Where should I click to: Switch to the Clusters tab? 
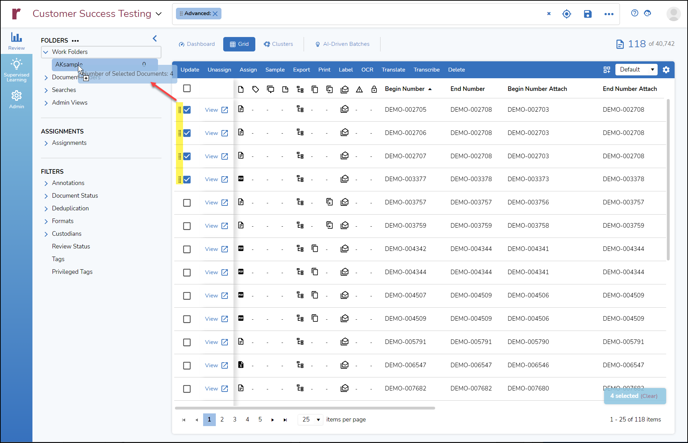(278, 44)
